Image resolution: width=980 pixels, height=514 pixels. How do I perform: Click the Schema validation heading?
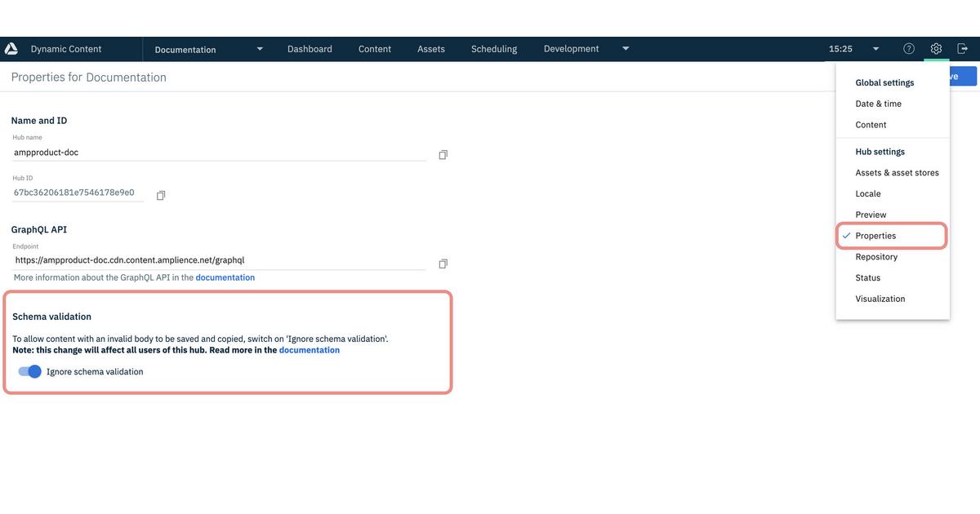51,317
